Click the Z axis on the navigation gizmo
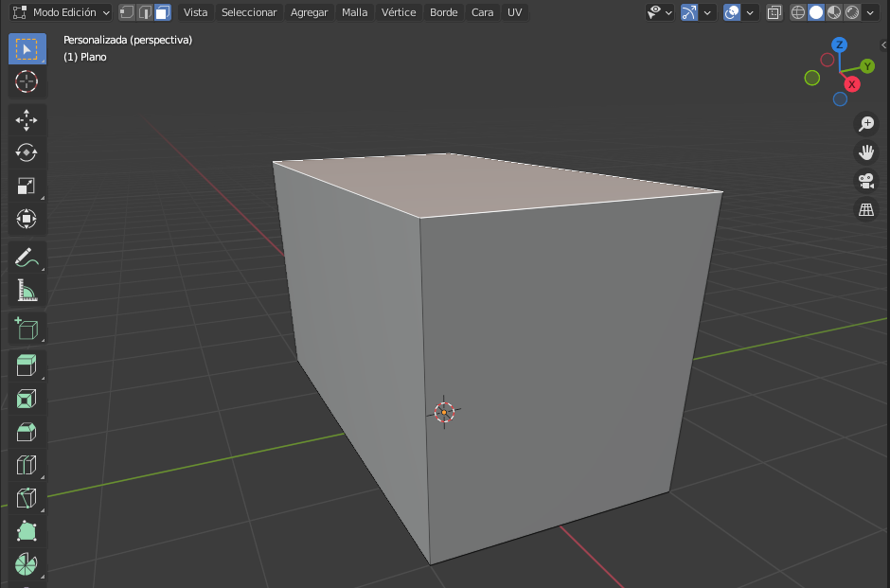890x588 pixels. point(838,44)
